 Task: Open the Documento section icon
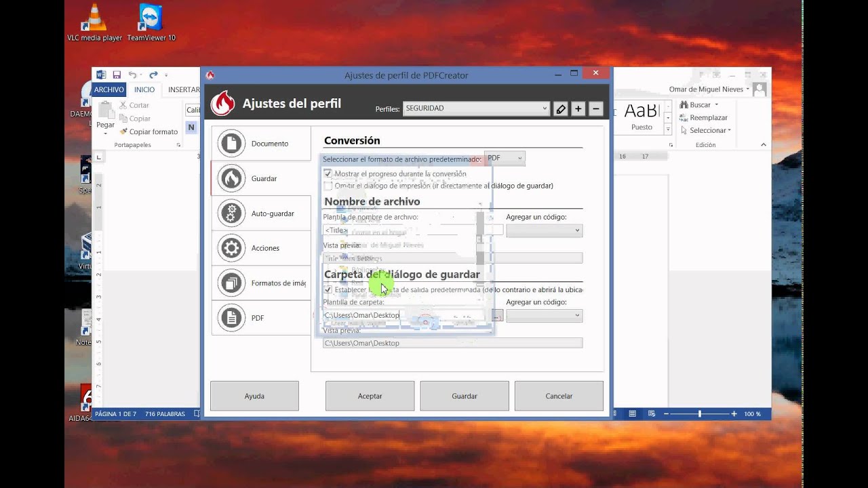pyautogui.click(x=232, y=143)
